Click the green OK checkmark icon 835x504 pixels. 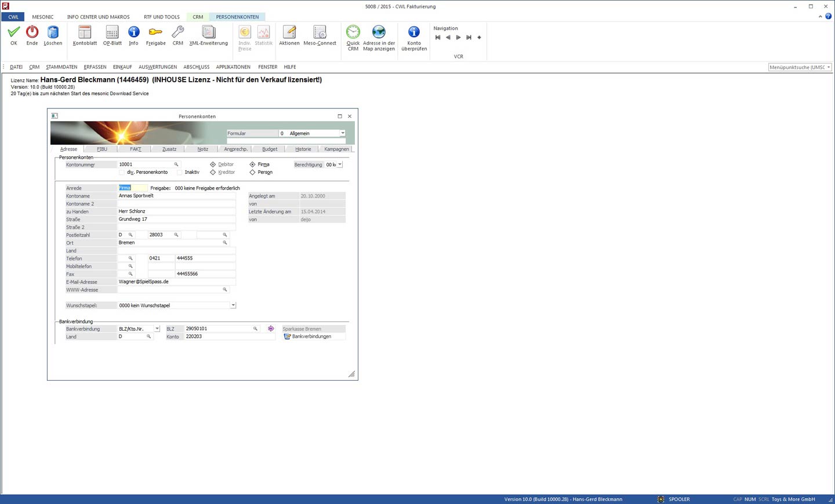point(13,32)
